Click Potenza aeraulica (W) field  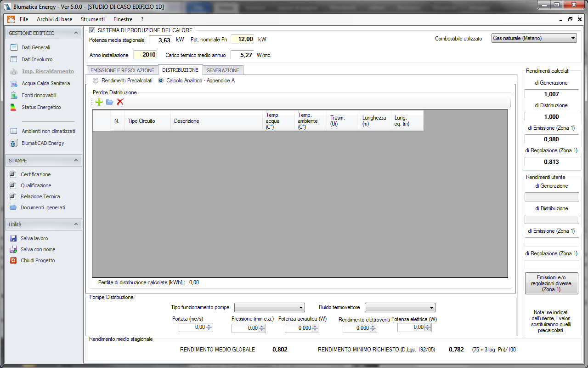(x=302, y=328)
